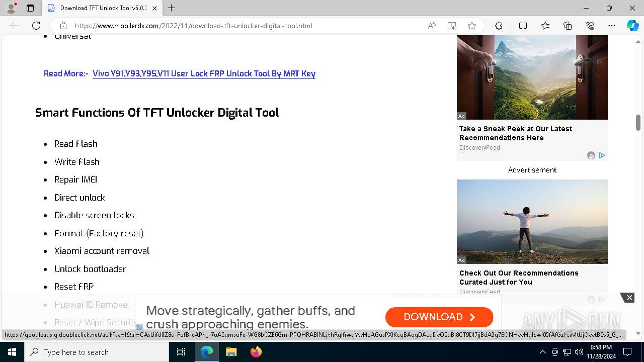Open Vivo Y91 MRT Key article link
This screenshot has height=362, width=644.
[x=204, y=73]
